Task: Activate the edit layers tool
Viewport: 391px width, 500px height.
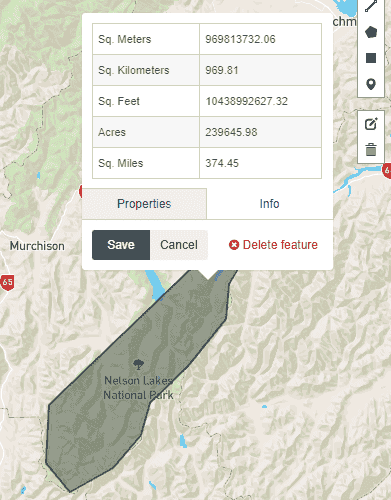Action: click(371, 124)
